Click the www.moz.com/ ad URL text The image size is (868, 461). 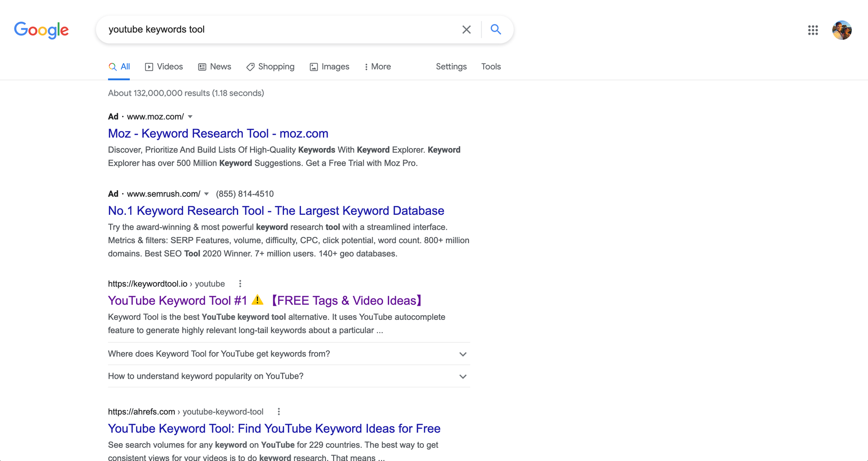click(156, 117)
